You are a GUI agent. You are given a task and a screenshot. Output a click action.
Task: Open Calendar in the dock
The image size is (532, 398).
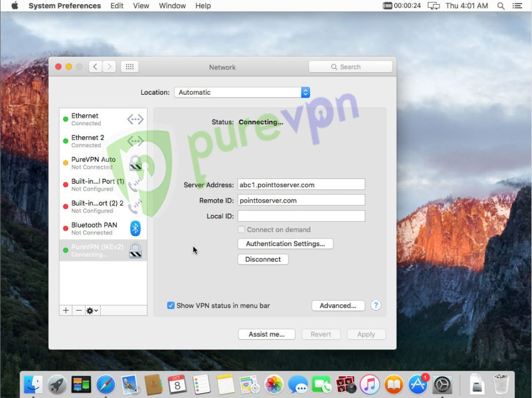(177, 385)
